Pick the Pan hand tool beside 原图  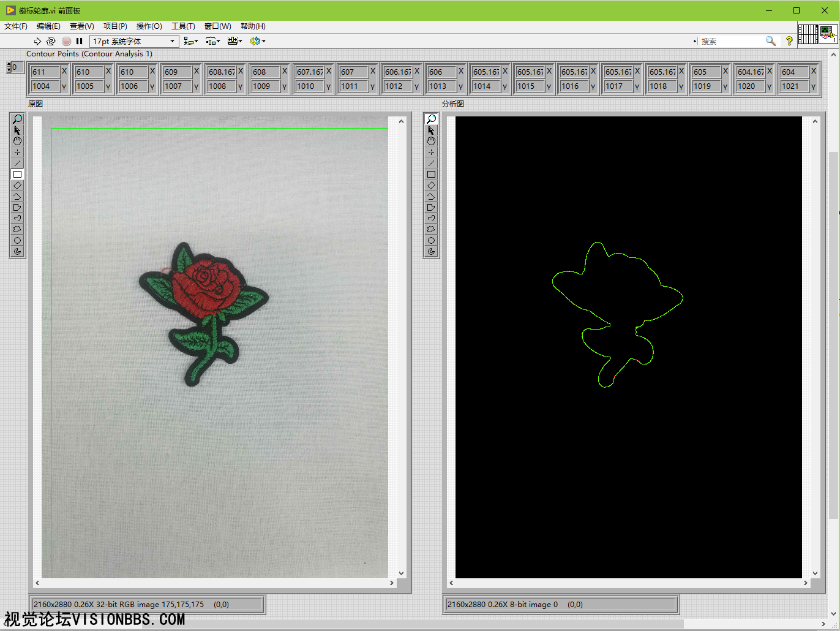[17, 141]
